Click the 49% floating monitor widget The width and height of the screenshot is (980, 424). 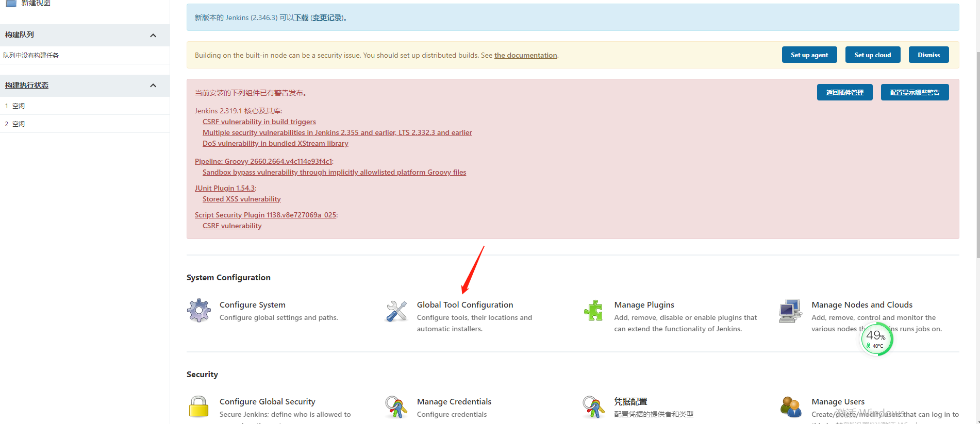876,338
